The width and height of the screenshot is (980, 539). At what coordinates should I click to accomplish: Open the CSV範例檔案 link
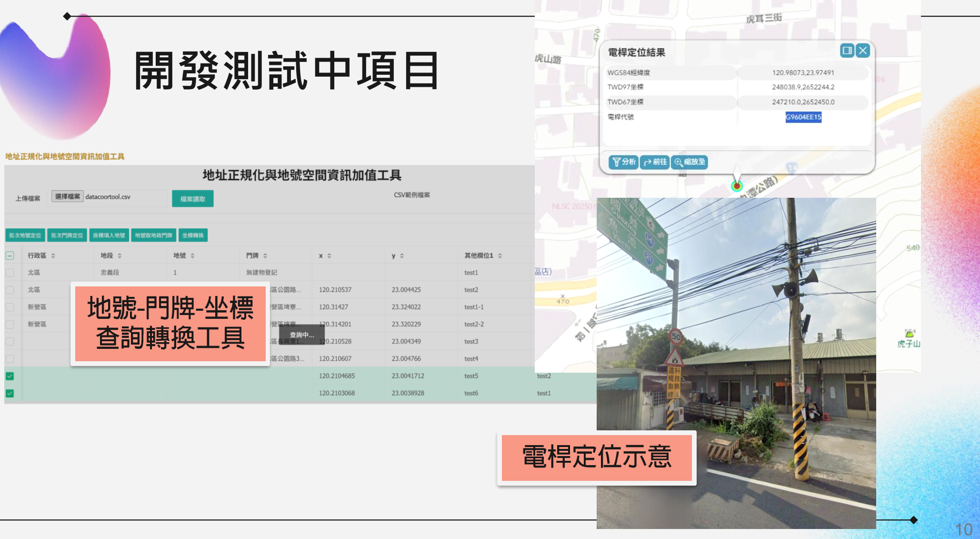point(412,195)
